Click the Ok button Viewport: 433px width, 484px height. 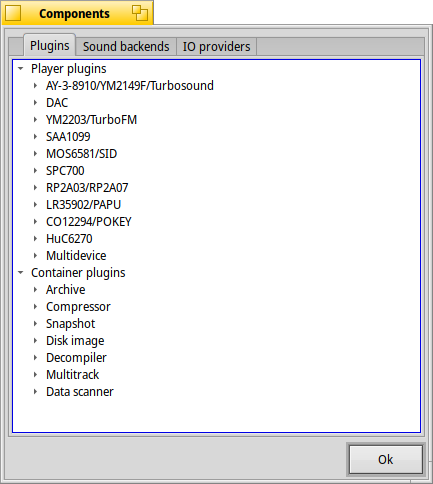pyautogui.click(x=386, y=459)
